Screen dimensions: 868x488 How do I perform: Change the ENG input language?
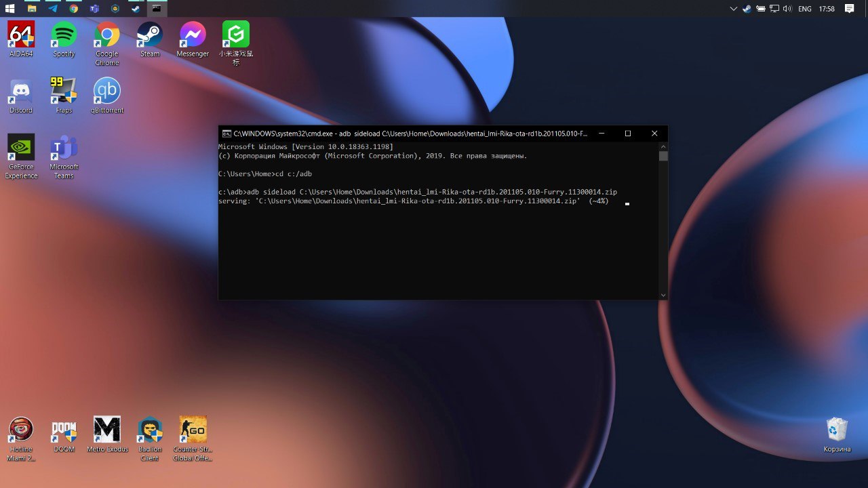tap(805, 9)
